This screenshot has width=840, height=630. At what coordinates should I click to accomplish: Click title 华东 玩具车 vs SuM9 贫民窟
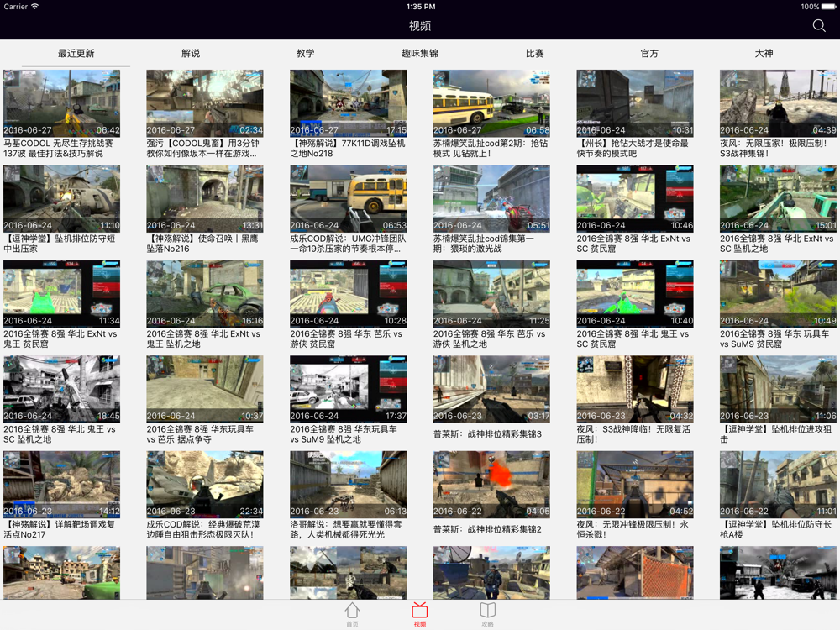pos(774,339)
